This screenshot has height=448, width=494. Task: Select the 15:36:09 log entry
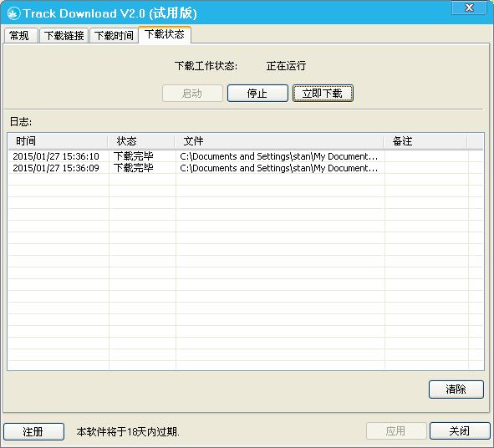[x=246, y=168]
